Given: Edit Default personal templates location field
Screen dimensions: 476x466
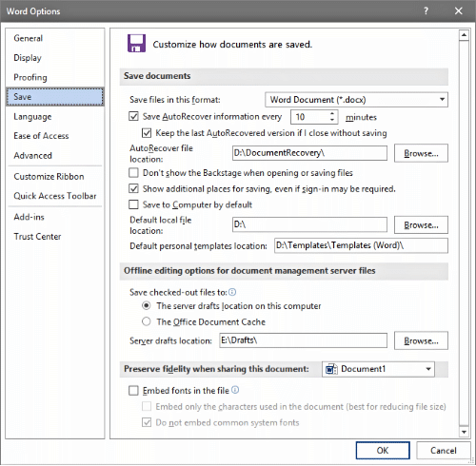Looking at the screenshot, I should (x=361, y=245).
